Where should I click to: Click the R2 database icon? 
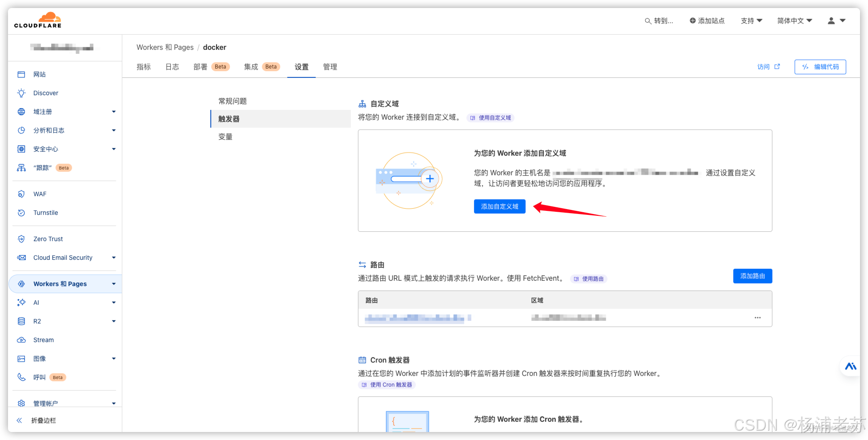(21, 321)
